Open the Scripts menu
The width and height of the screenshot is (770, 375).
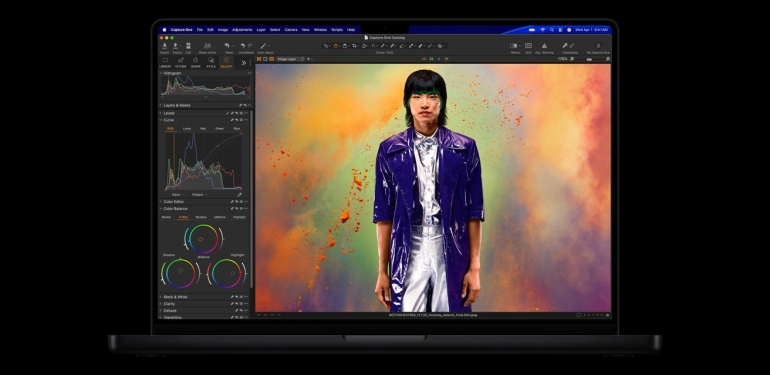pos(337,30)
